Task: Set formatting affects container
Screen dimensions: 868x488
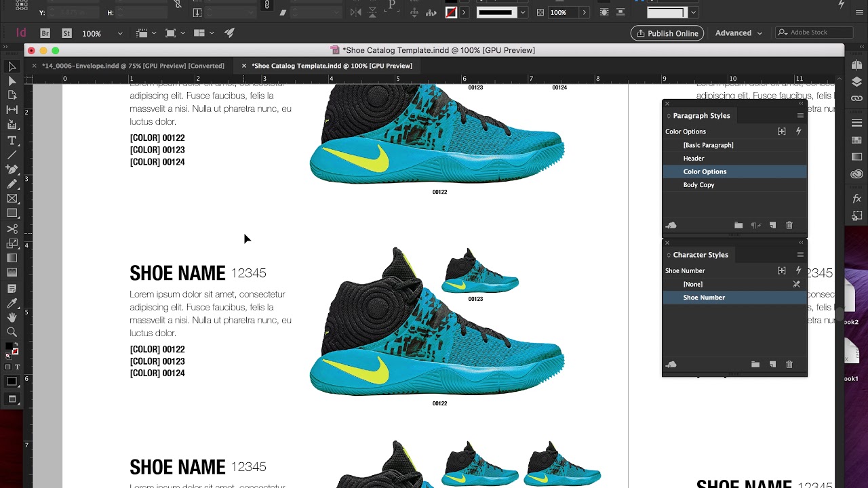Action: coord(7,367)
